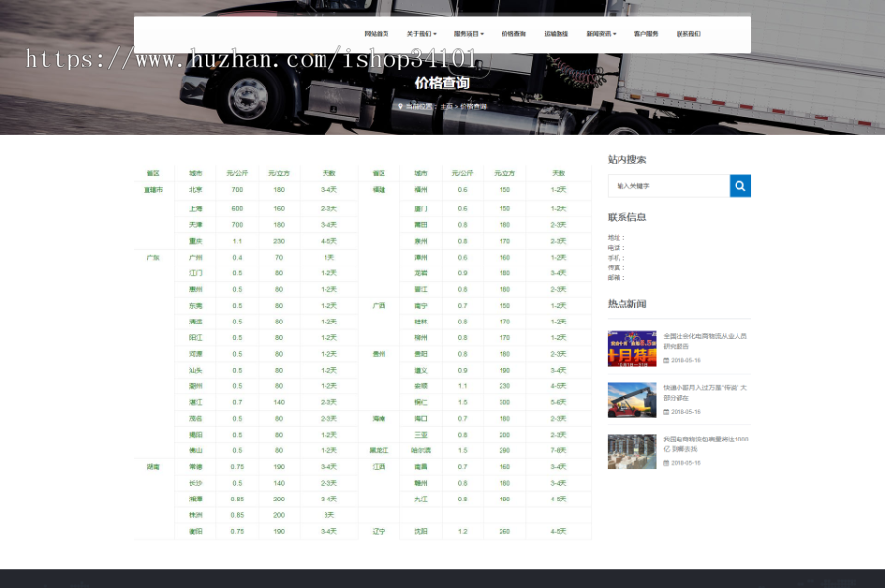Click calendar icon under the first news item
The image size is (885, 588).
point(666,359)
